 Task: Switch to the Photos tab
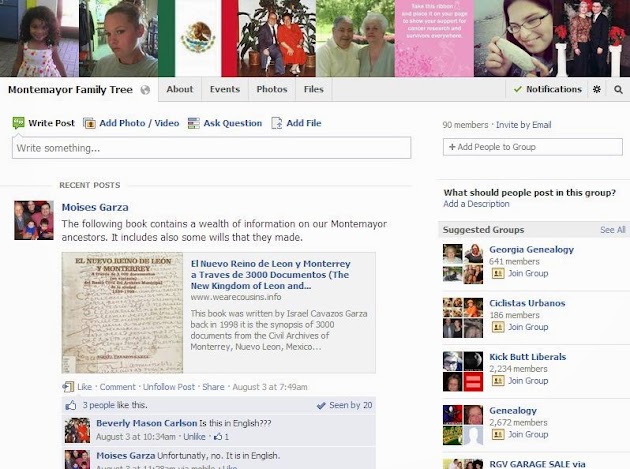point(272,89)
